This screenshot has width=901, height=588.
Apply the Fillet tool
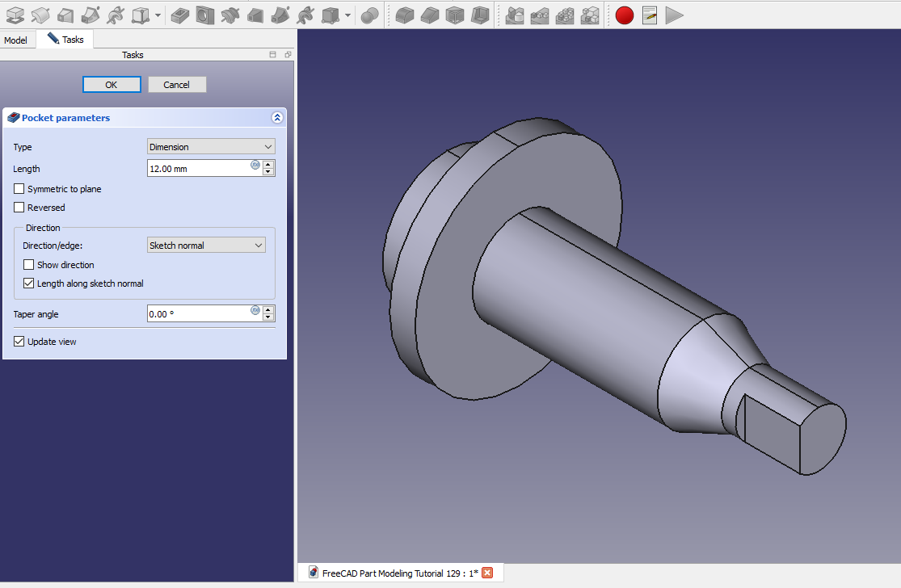[x=405, y=15]
